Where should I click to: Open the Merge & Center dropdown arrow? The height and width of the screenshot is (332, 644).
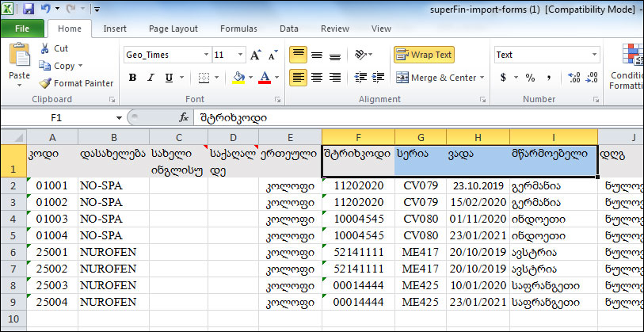pos(482,77)
